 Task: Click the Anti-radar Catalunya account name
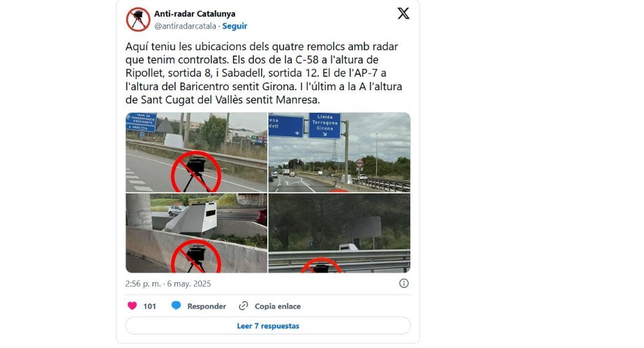coord(194,14)
